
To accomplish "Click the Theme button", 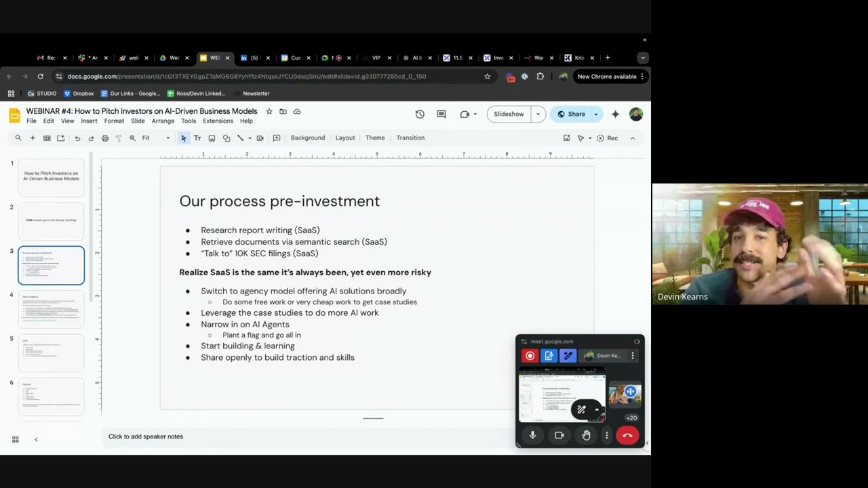I will tap(375, 138).
